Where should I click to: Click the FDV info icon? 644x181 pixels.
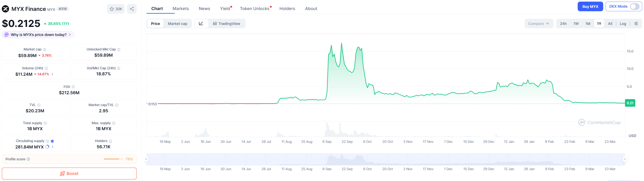pos(73,87)
